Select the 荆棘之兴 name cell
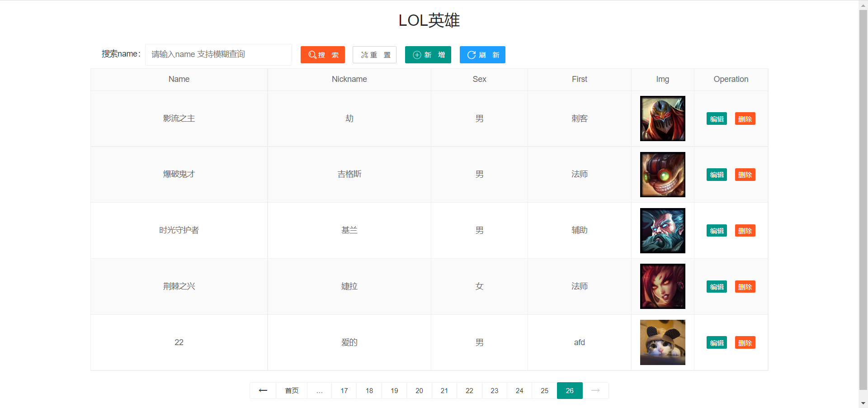The width and height of the screenshot is (868, 408). [x=179, y=286]
